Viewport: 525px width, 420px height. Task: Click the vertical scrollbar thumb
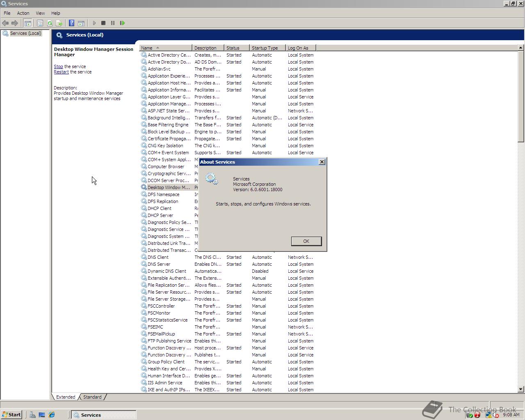(x=521, y=97)
